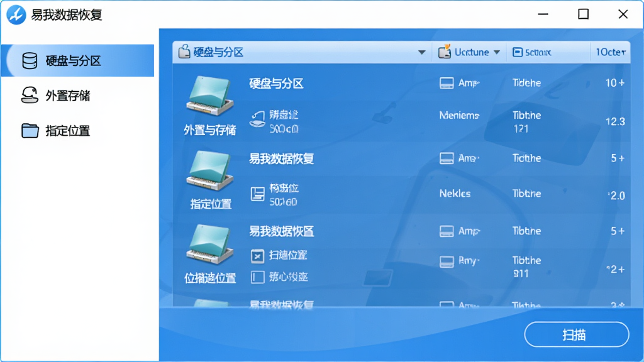The image size is (644, 362).
Task: Click the drive icon in header bar
Action: tap(184, 52)
